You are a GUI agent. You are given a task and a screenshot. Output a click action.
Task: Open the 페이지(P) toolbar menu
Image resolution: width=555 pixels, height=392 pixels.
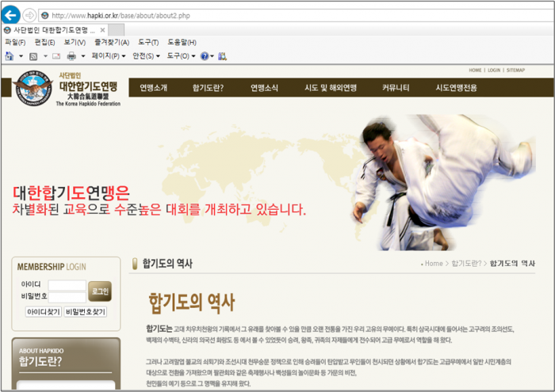click(x=109, y=56)
